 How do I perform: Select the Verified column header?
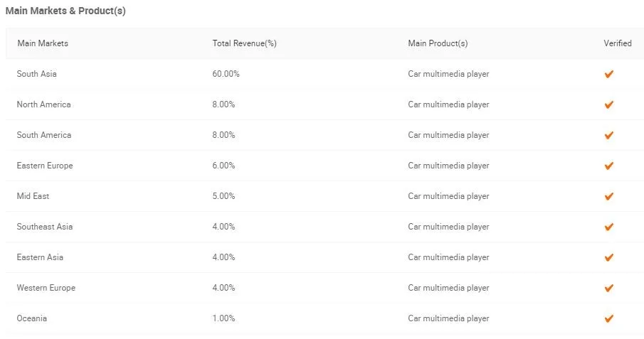point(617,43)
